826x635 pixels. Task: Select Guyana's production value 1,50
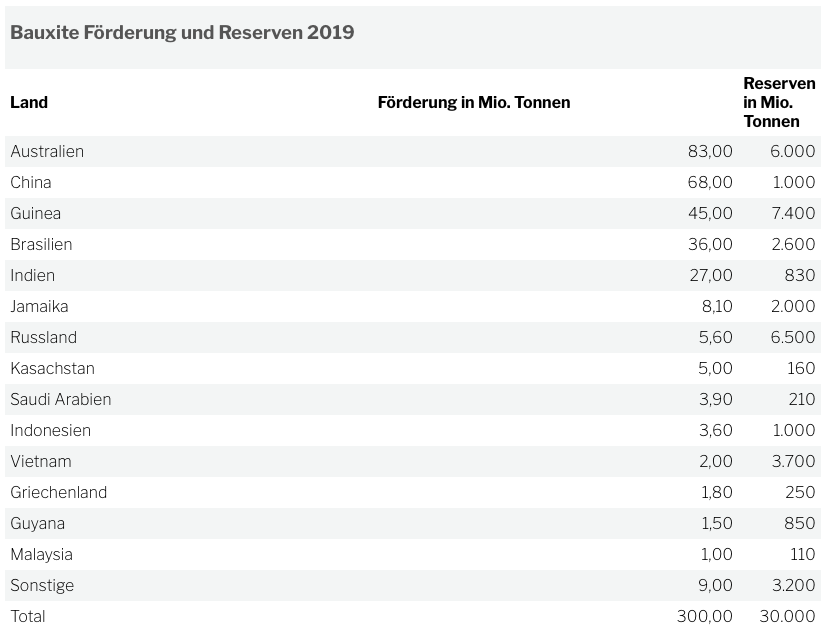[716, 524]
